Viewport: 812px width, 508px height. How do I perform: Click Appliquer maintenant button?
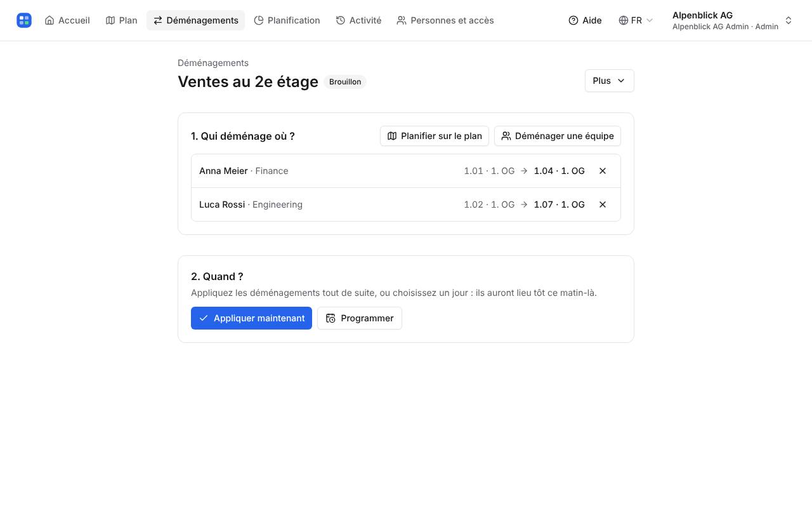251,318
